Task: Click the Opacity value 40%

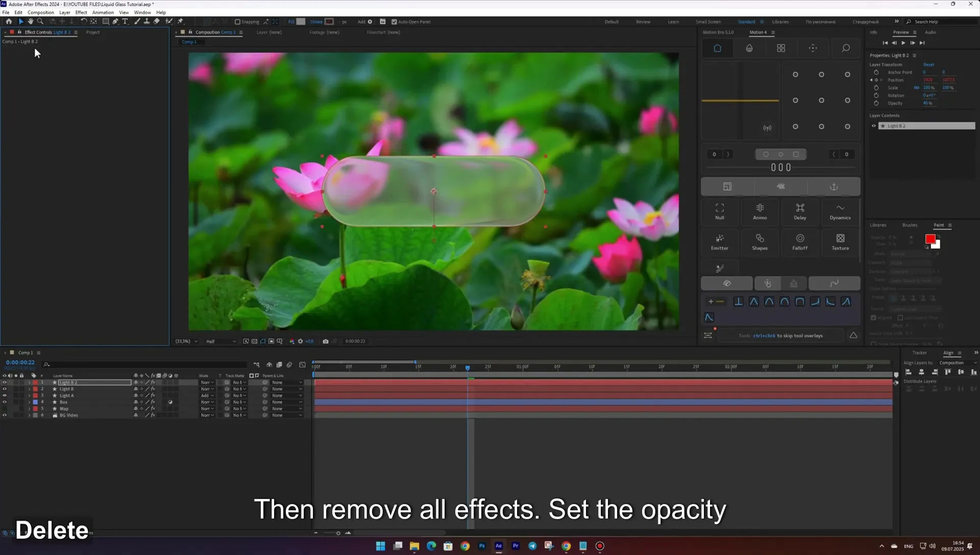Action: (927, 103)
